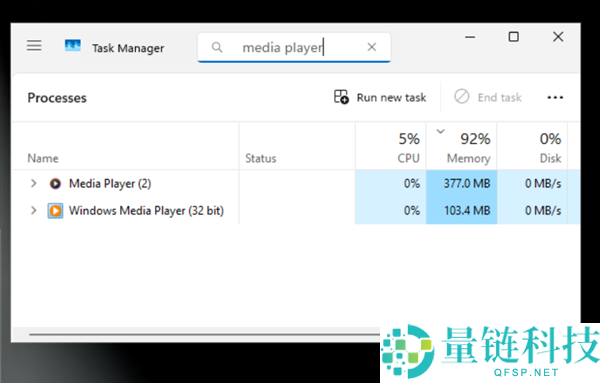Select the Media Player (2) row name

[x=110, y=184]
